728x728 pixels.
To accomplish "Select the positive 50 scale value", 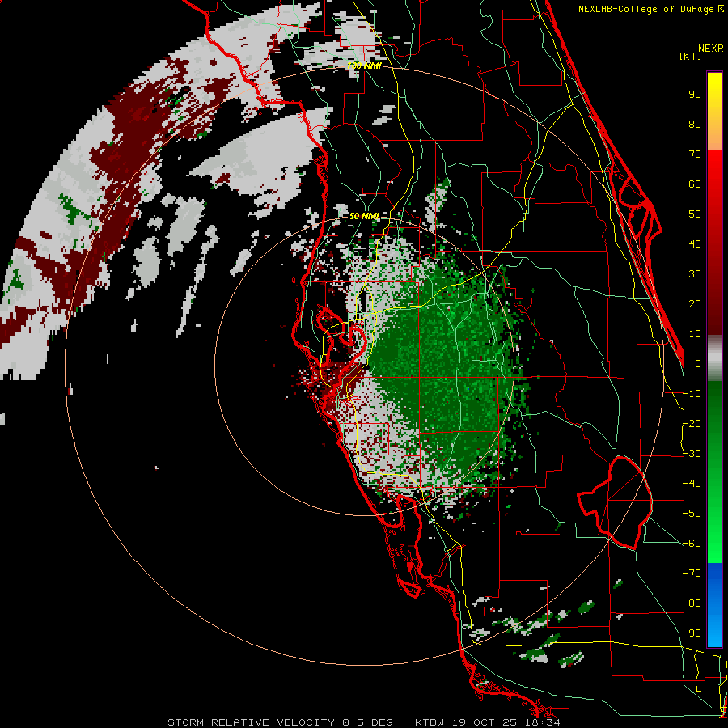I will (x=695, y=214).
